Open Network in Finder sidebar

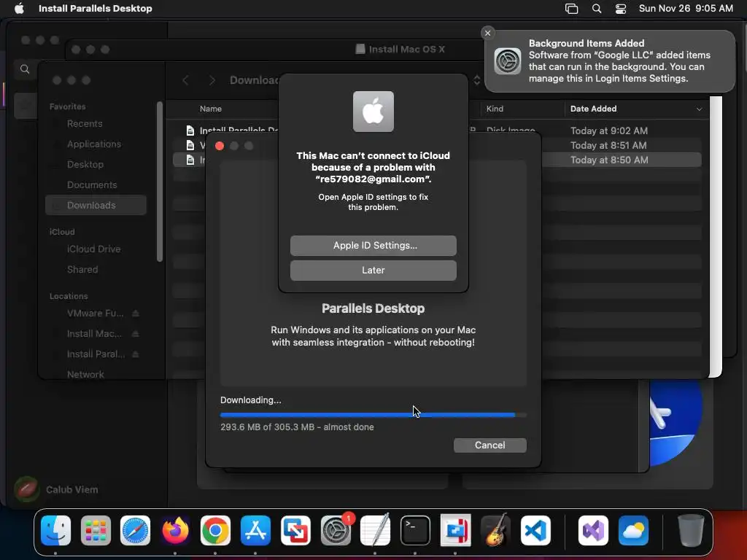pos(85,374)
